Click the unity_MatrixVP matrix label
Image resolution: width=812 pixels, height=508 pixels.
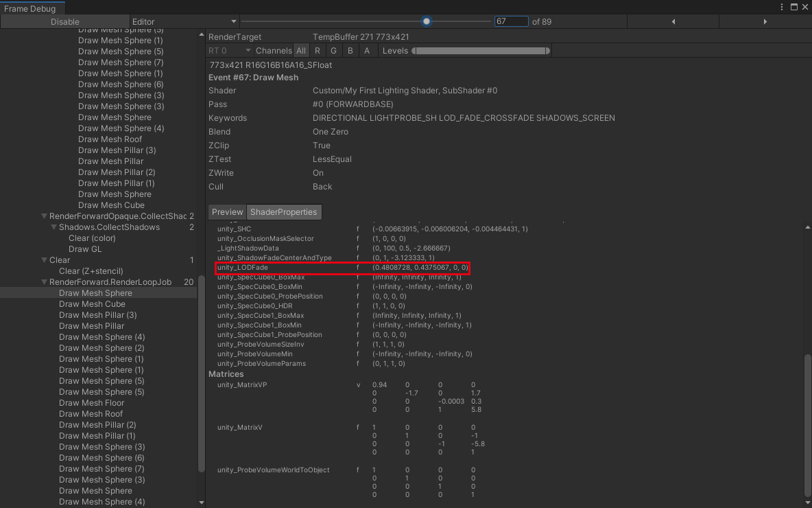tap(242, 384)
